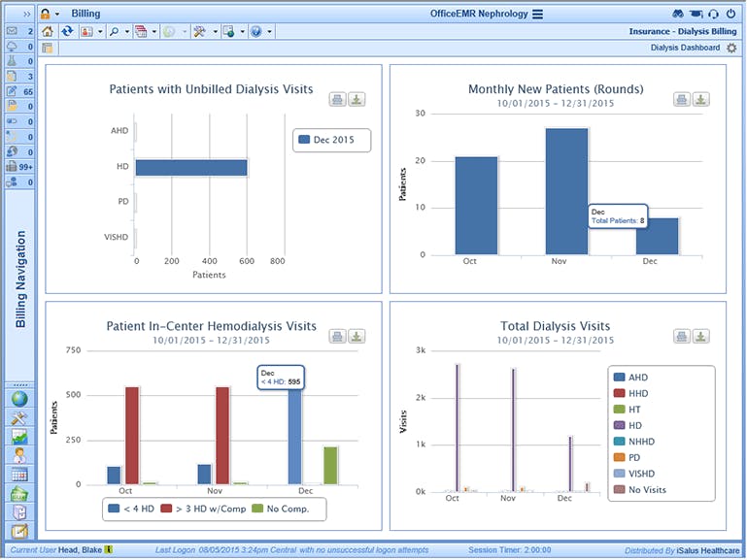Click the binoculars icon in the header
The image size is (747, 560).
tap(678, 14)
